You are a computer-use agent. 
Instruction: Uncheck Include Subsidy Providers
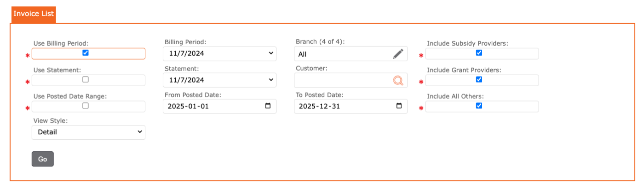coord(479,53)
